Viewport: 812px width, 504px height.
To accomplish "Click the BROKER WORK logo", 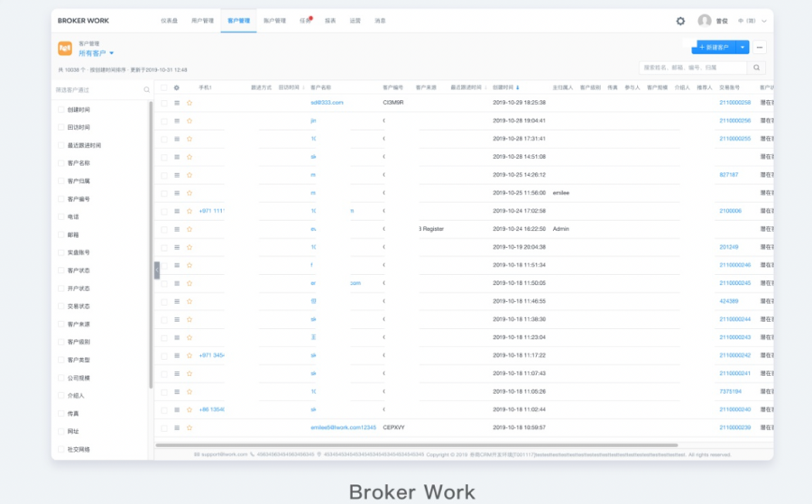I will pos(83,21).
